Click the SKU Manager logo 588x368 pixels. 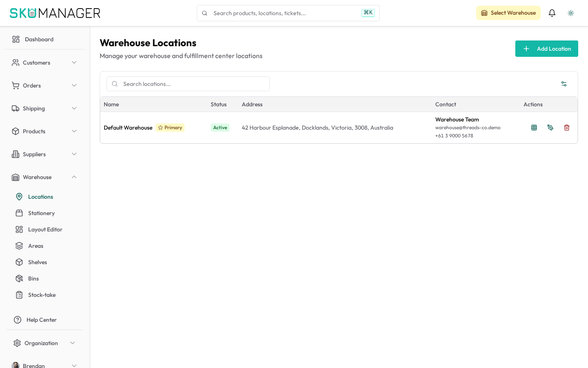(55, 13)
